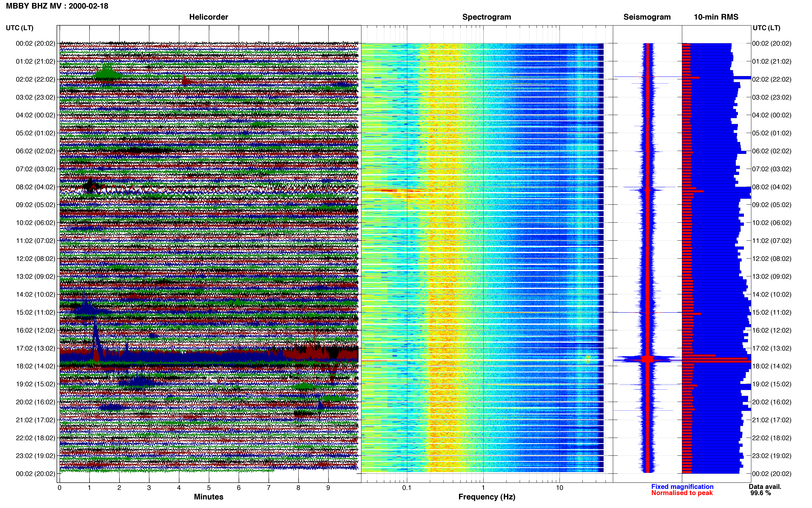Click the blue "Fixed magnification" legend text
Screen dimensions: 812x508
pyautogui.click(x=682, y=487)
